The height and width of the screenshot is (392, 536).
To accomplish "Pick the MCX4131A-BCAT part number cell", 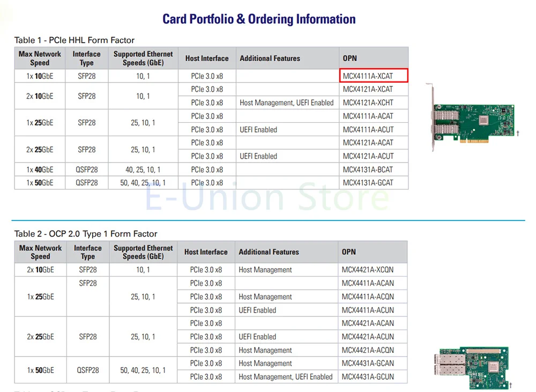I will tap(368, 169).
